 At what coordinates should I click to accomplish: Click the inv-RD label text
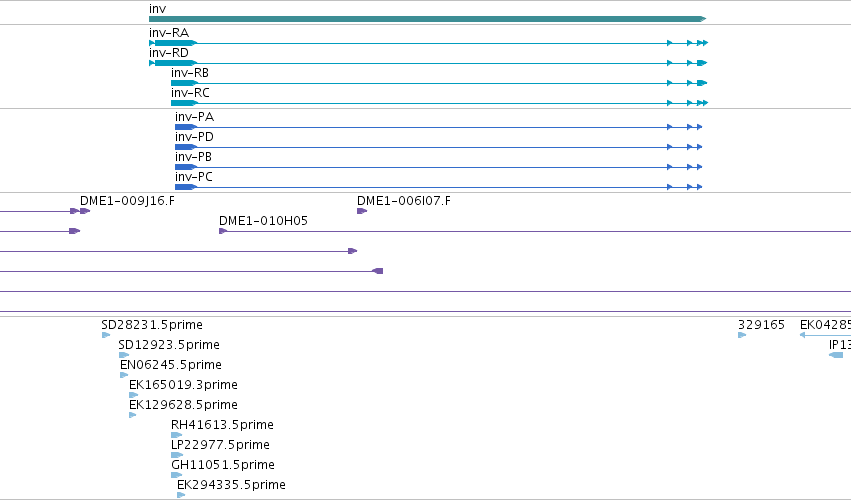(169, 53)
